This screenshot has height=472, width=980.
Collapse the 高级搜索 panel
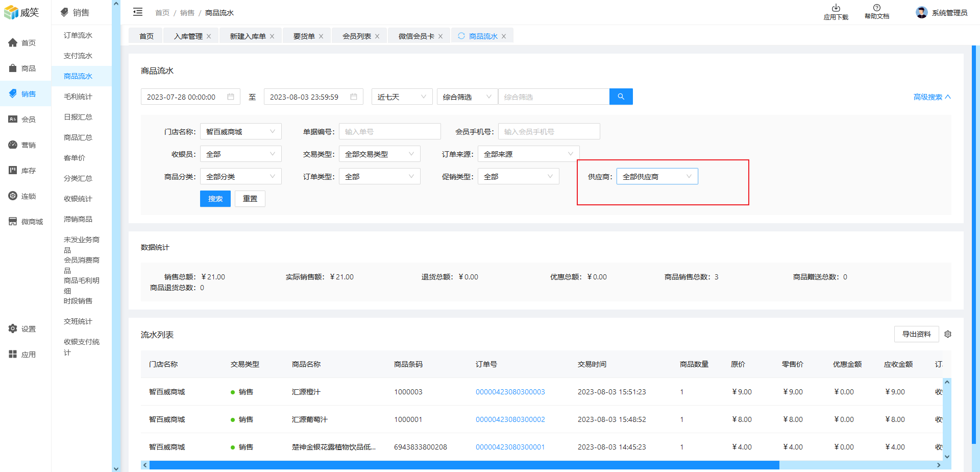(932, 97)
